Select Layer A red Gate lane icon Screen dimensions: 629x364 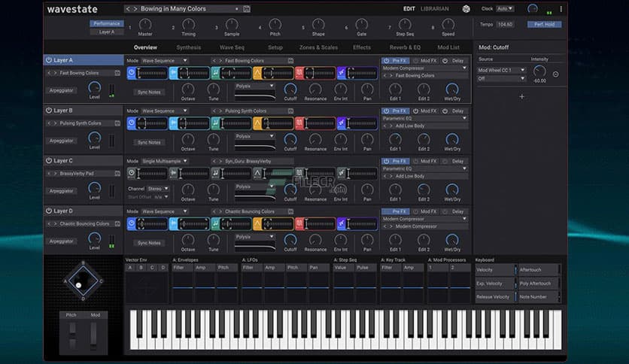coord(299,73)
